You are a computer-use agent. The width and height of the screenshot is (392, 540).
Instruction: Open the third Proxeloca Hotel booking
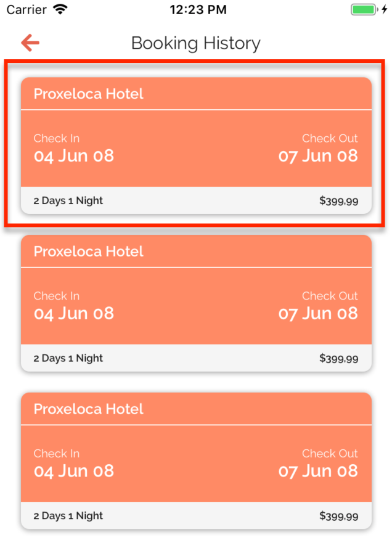[196, 460]
